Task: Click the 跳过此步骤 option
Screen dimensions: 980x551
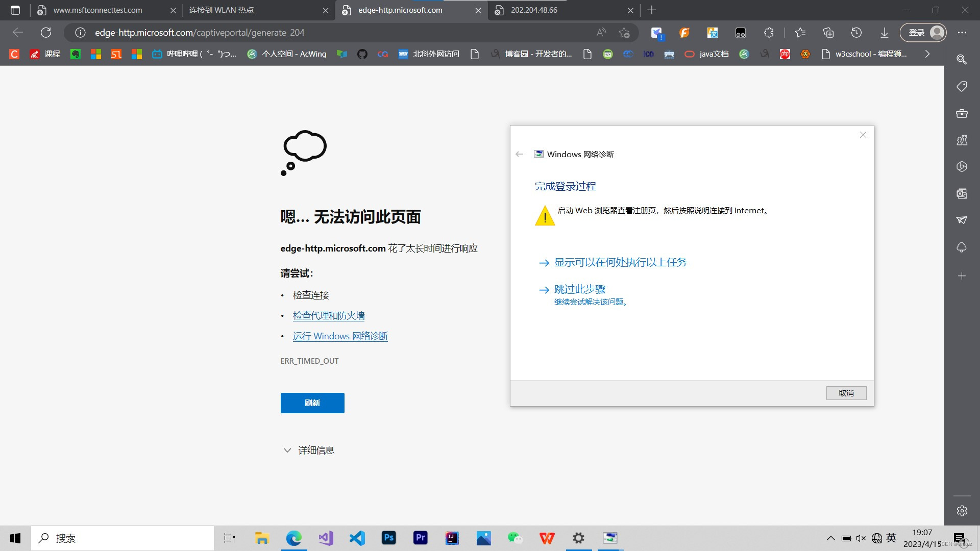Action: [580, 289]
